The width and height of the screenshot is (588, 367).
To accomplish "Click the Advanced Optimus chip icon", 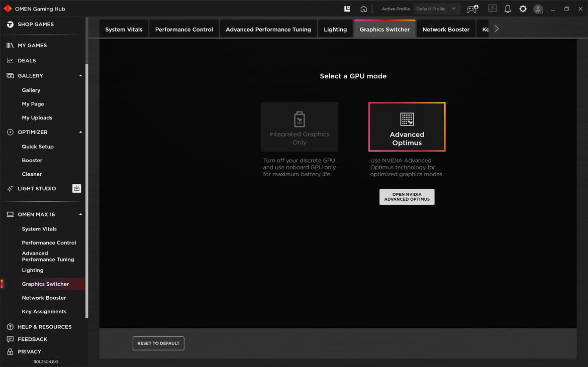I will [407, 119].
